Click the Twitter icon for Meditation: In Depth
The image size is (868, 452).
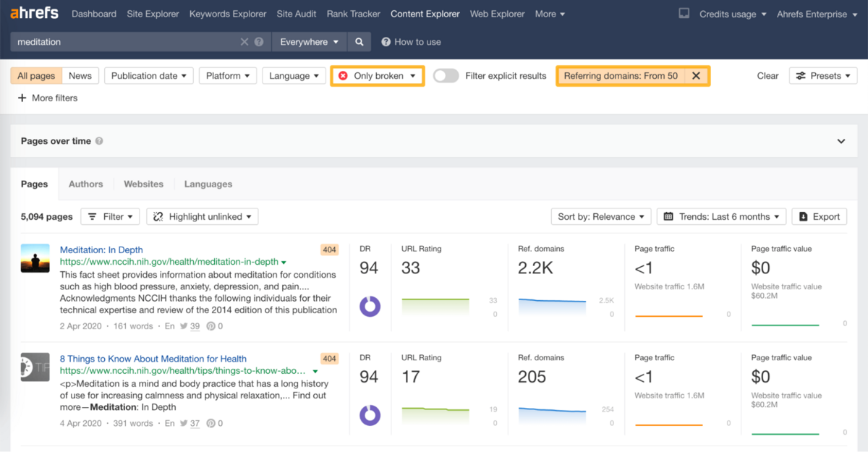tap(184, 326)
